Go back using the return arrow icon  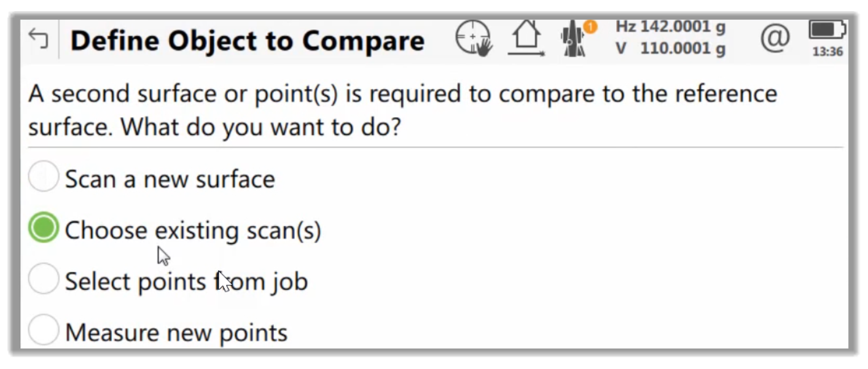coord(38,39)
